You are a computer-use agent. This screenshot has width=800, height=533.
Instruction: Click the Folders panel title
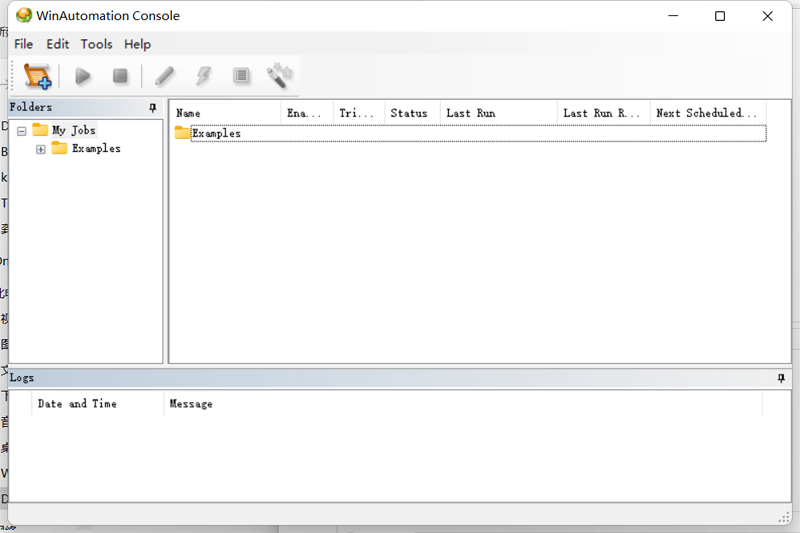pos(31,107)
